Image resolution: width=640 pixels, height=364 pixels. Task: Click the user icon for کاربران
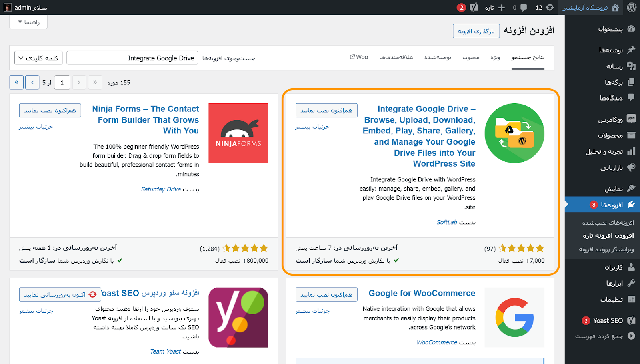click(631, 267)
